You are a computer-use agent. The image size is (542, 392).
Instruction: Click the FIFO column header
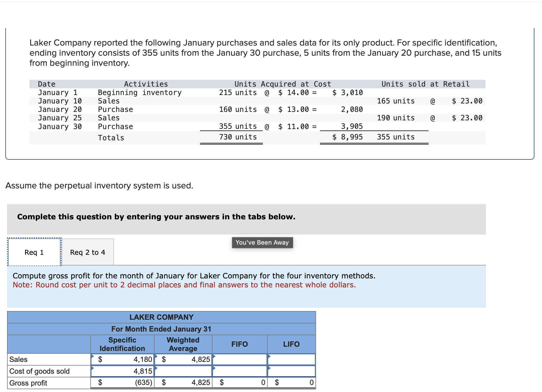click(x=239, y=344)
